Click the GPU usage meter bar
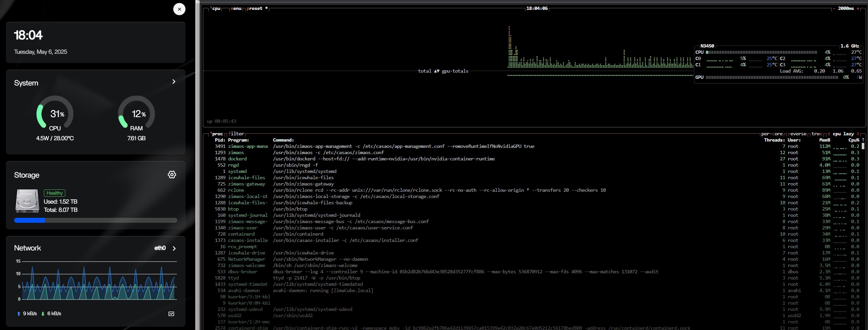The image size is (868, 330). (x=772, y=77)
